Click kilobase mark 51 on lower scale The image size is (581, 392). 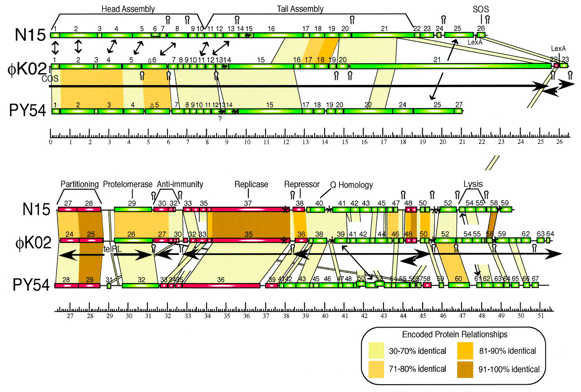click(x=541, y=317)
